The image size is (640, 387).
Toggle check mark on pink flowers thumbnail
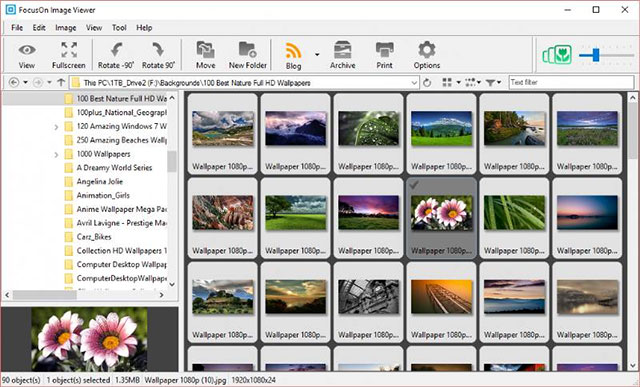414,185
